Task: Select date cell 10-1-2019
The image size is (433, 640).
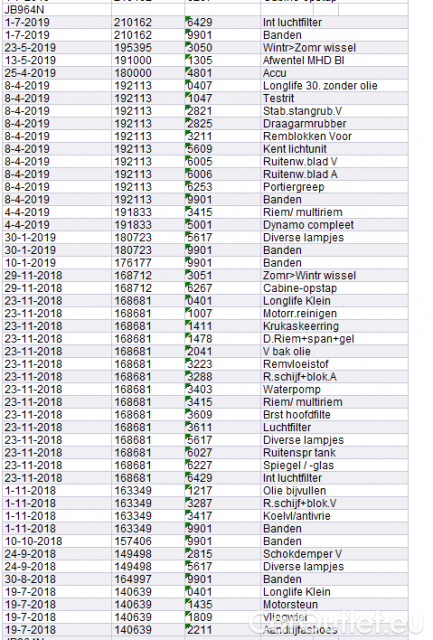Action: 57,263
